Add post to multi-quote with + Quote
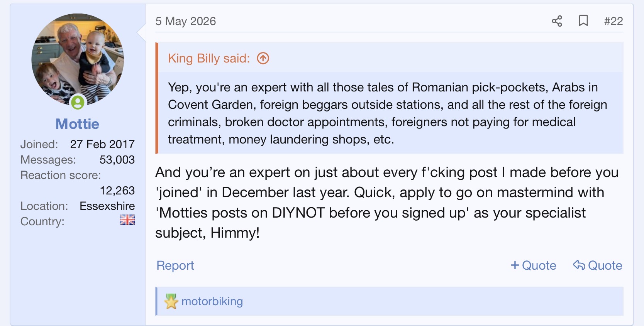This screenshot has width=644, height=326. tap(533, 265)
